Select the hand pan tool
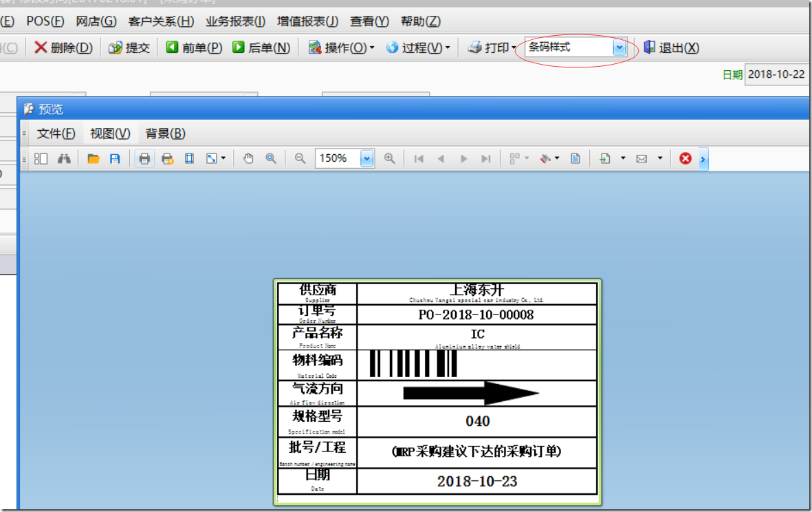 pos(249,158)
